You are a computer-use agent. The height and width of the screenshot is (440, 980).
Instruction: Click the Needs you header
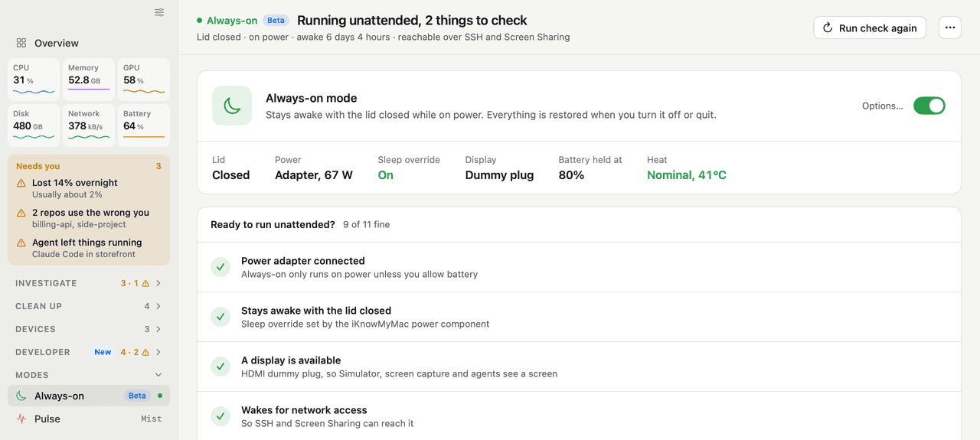pyautogui.click(x=38, y=166)
